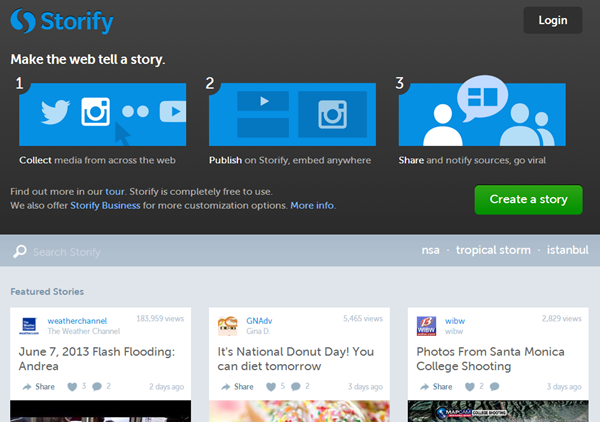Click the YouTube play icon in step 1
Image resolution: width=600 pixels, height=422 pixels.
[x=173, y=111]
